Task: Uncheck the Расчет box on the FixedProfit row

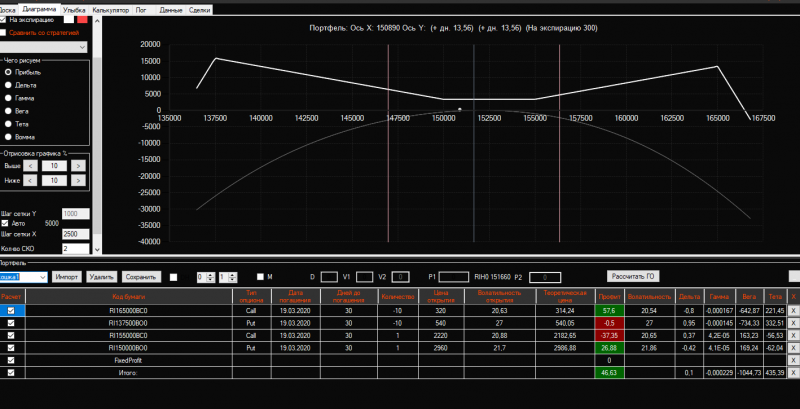Action: coord(11,360)
